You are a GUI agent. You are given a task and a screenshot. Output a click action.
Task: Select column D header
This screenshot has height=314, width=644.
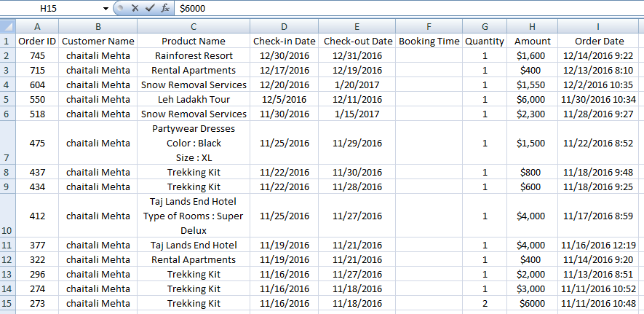point(285,27)
